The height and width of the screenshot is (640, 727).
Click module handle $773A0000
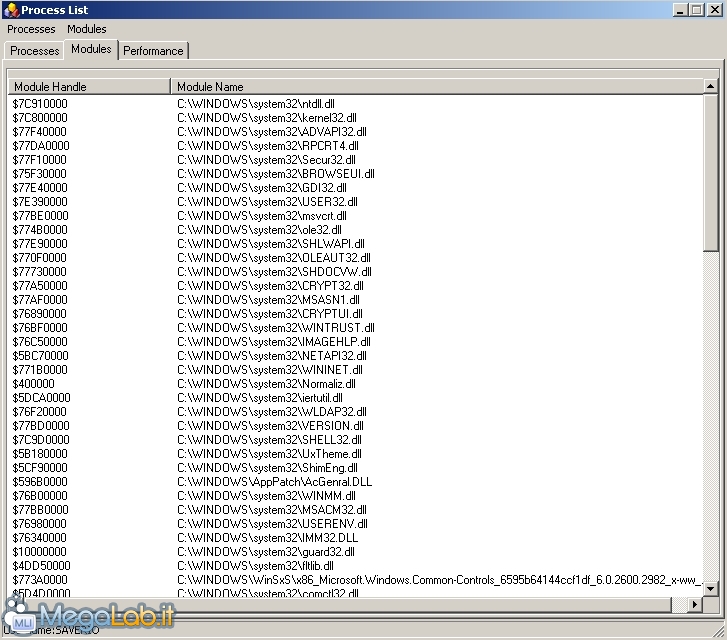(40, 580)
